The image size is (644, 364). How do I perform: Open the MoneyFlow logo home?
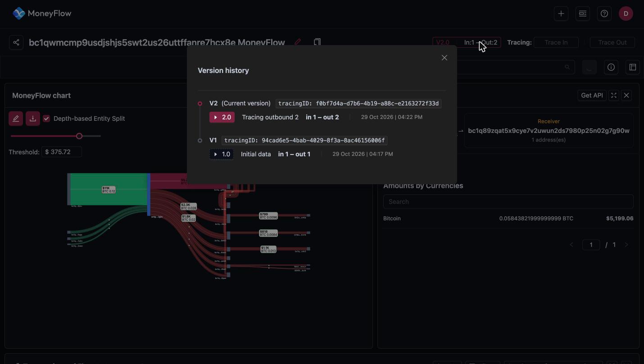click(42, 14)
